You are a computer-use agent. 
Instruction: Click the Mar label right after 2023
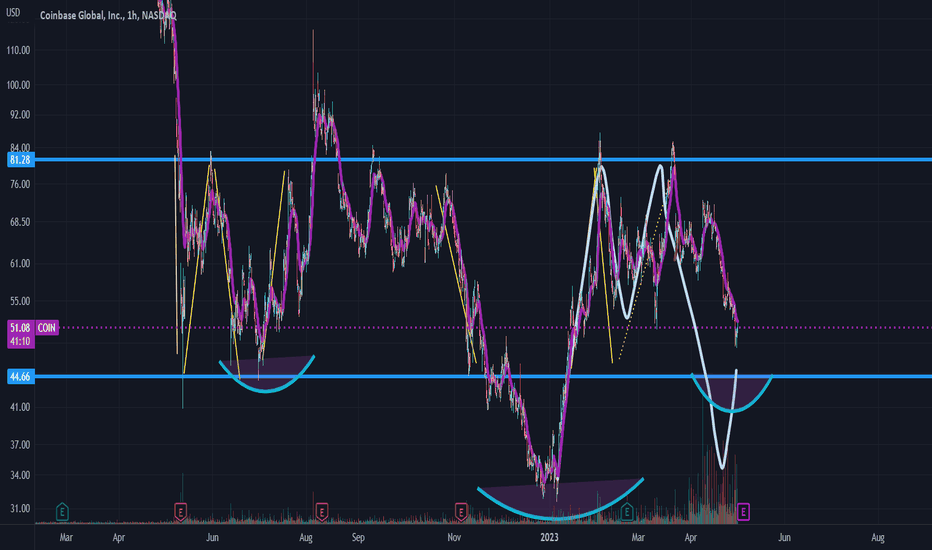pos(638,538)
